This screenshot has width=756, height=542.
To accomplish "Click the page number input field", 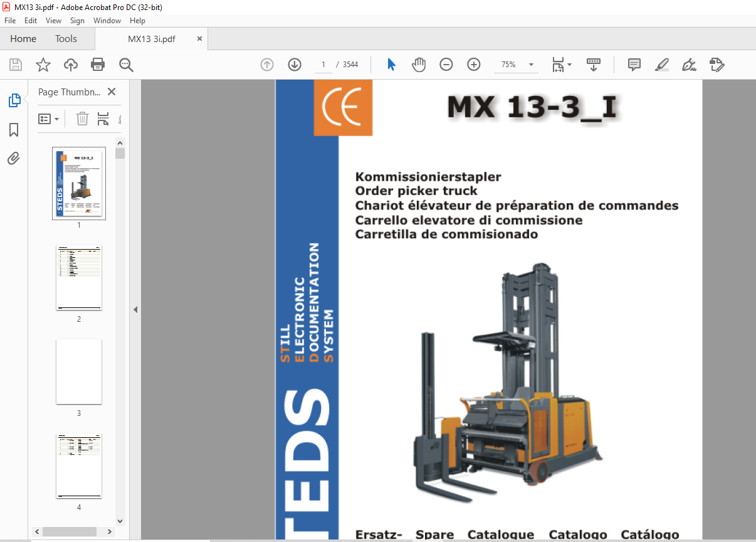I will pos(323,65).
